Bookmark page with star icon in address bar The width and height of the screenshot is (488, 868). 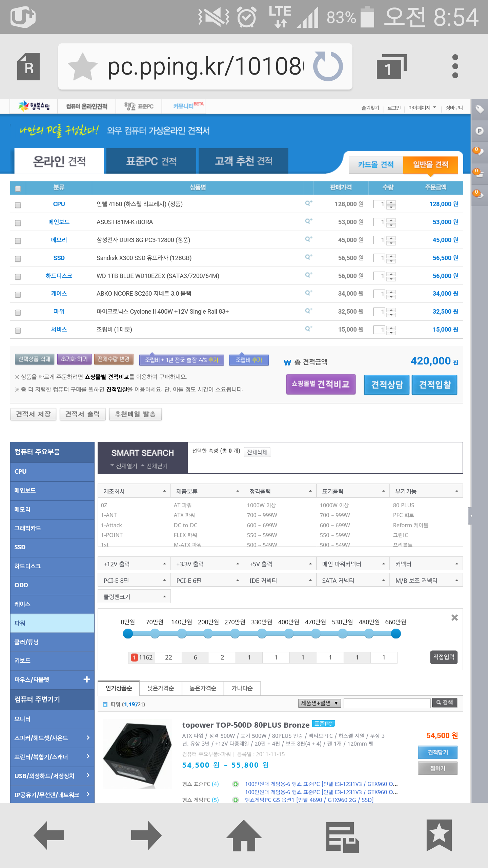tap(82, 66)
